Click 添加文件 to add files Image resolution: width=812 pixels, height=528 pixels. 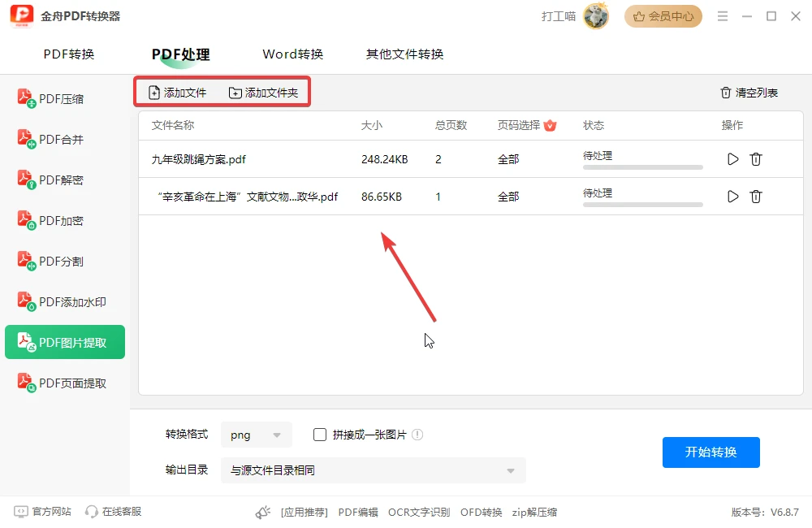click(x=178, y=93)
